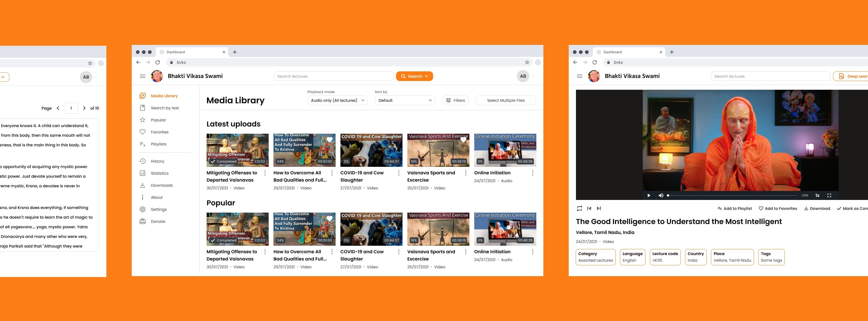
Task: Open the Sort by Default dropdown
Action: tap(405, 100)
